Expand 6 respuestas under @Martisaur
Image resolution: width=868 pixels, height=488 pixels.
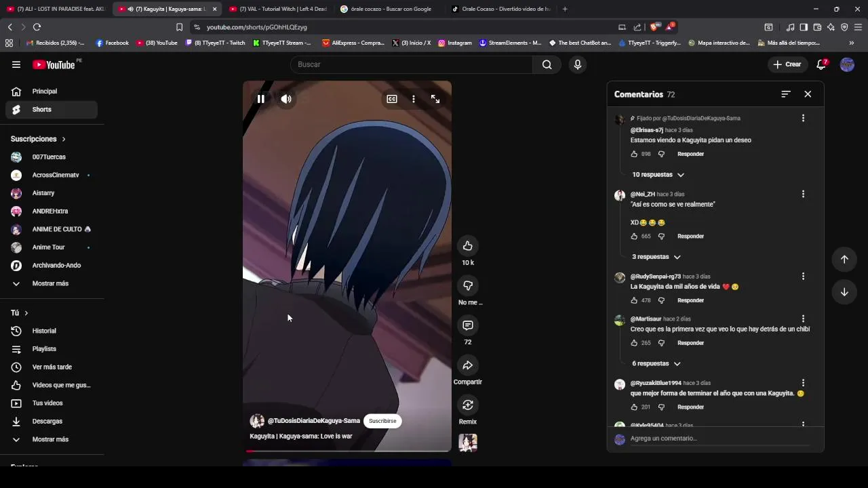(x=656, y=364)
